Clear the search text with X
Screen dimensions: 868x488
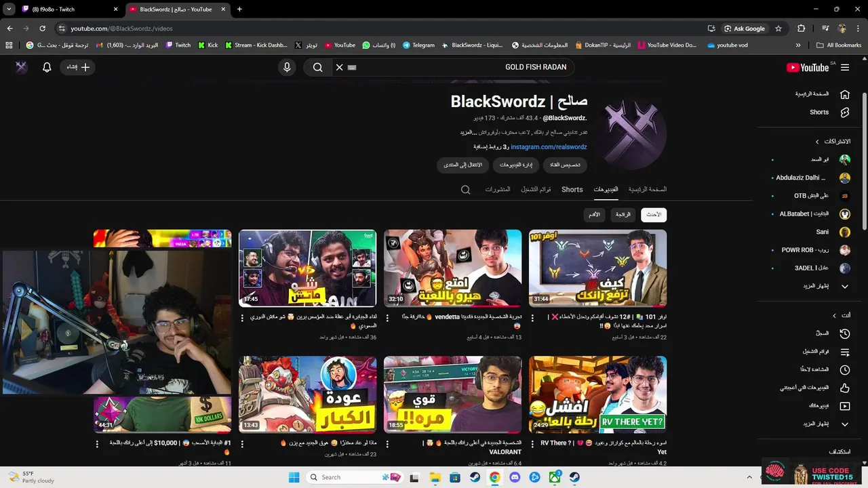pyautogui.click(x=340, y=67)
